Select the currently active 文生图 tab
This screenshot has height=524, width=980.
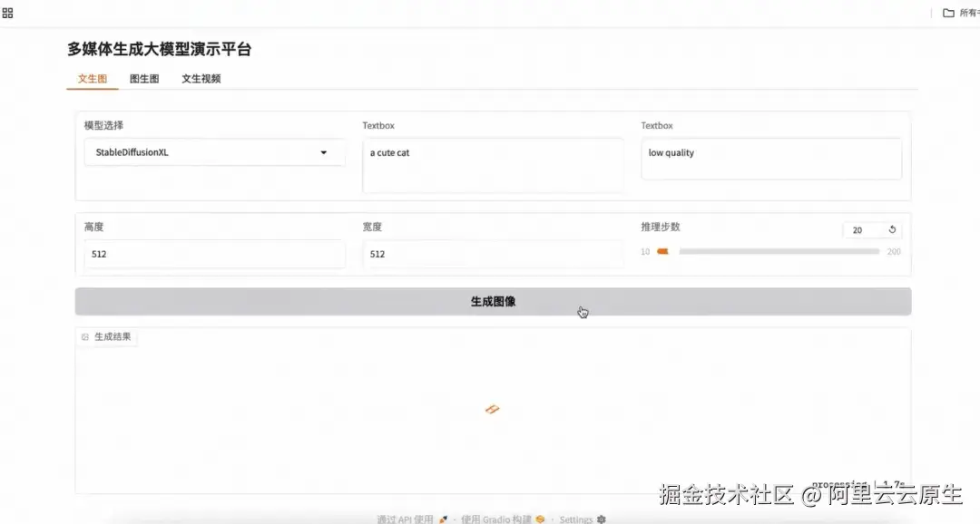point(92,79)
